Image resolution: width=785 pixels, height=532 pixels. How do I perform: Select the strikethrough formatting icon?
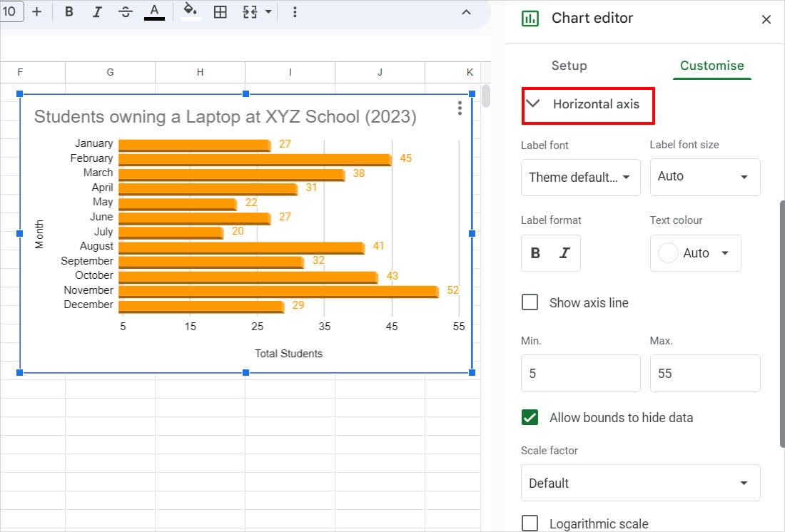[126, 12]
